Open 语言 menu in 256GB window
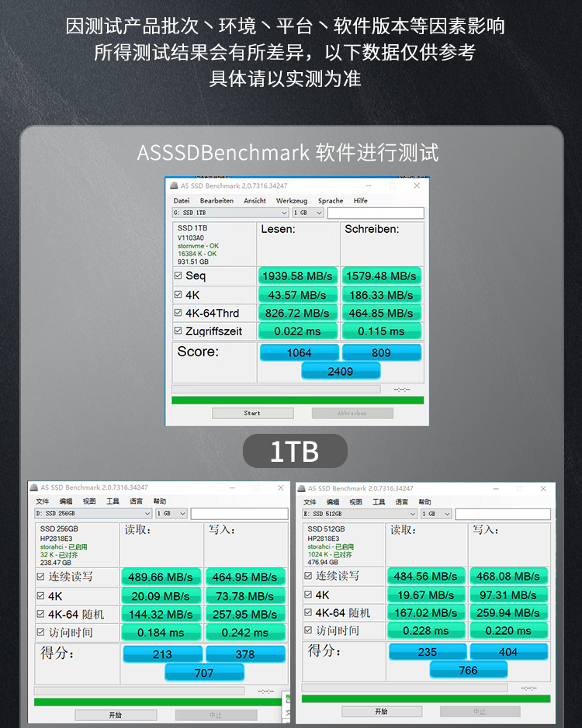 tap(136, 501)
